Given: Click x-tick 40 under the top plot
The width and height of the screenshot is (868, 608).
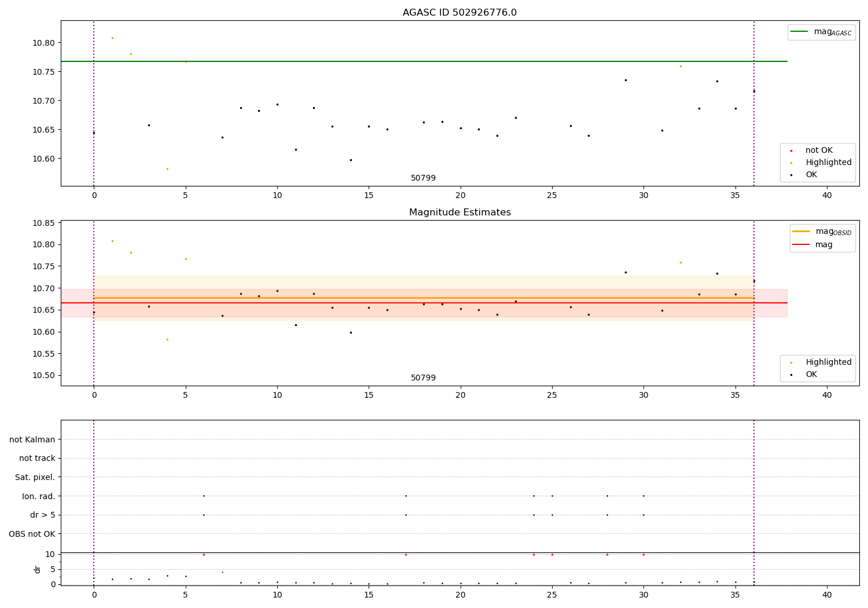Looking at the screenshot, I should pos(827,196).
